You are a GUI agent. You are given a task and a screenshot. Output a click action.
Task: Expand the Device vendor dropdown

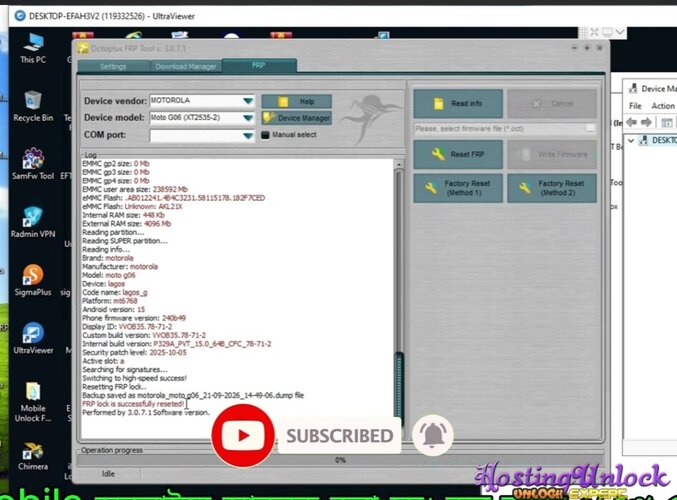point(248,101)
